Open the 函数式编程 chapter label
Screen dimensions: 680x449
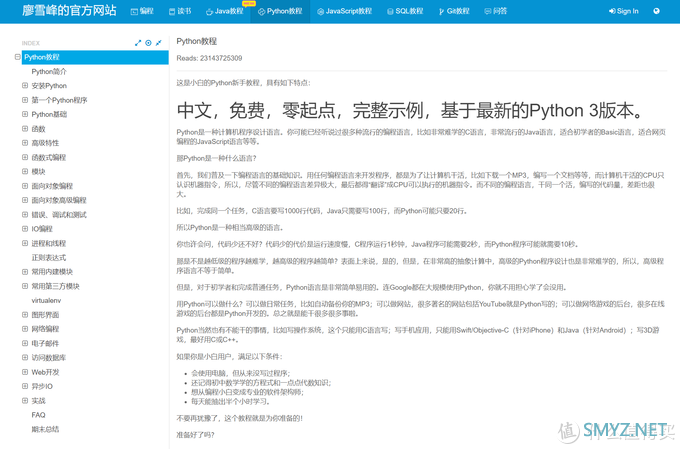pyautogui.click(x=49, y=157)
